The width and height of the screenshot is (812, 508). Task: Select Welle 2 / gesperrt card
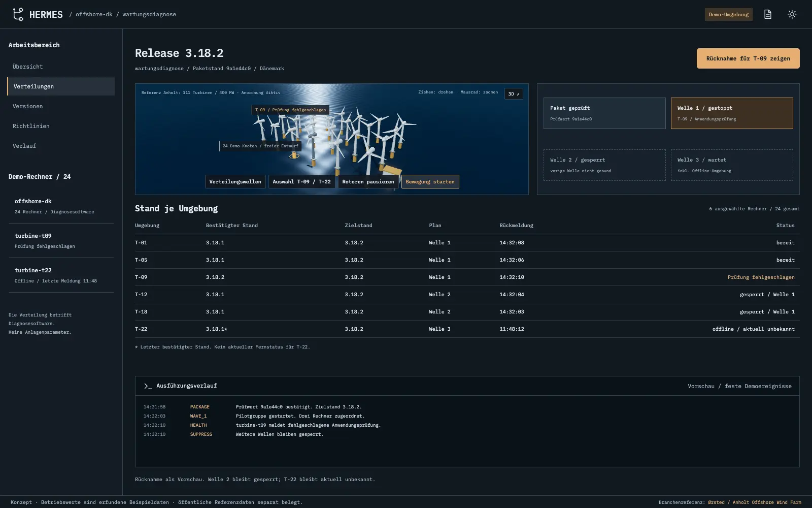pyautogui.click(x=604, y=165)
